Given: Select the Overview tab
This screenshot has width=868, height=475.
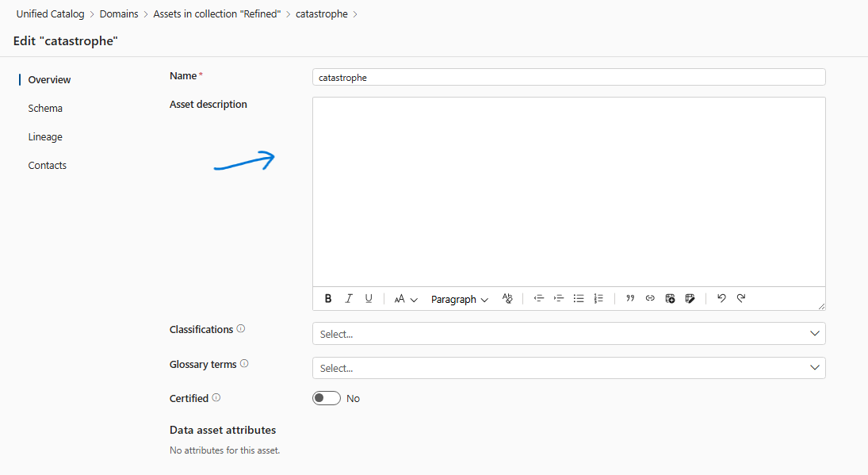Looking at the screenshot, I should click(x=49, y=80).
